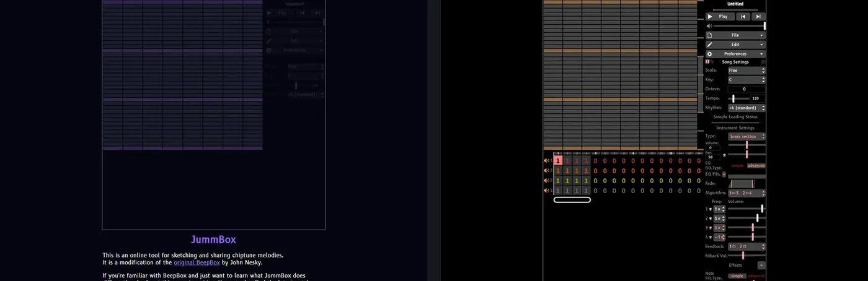Open the Rhythm dropdown showing ÷4 (standard)
The width and height of the screenshot is (868, 281).
[746, 108]
